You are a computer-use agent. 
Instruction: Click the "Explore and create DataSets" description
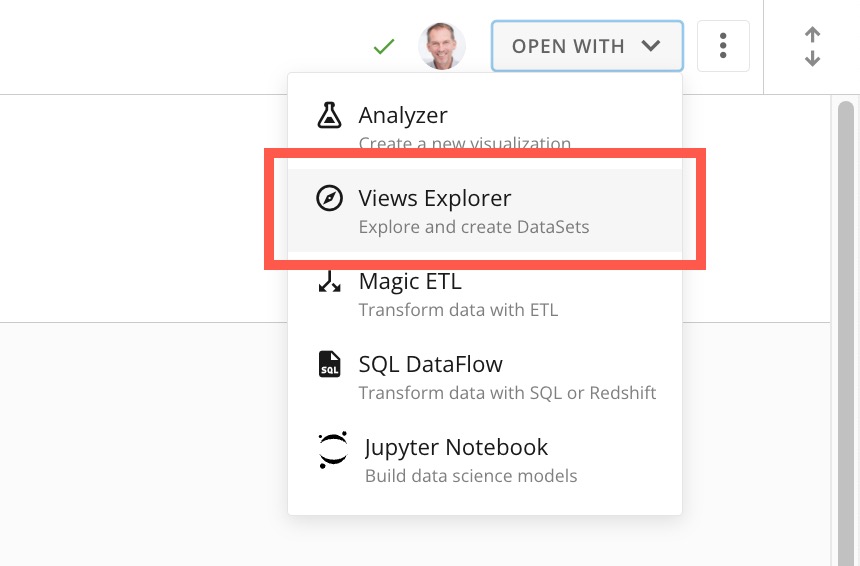tap(474, 227)
